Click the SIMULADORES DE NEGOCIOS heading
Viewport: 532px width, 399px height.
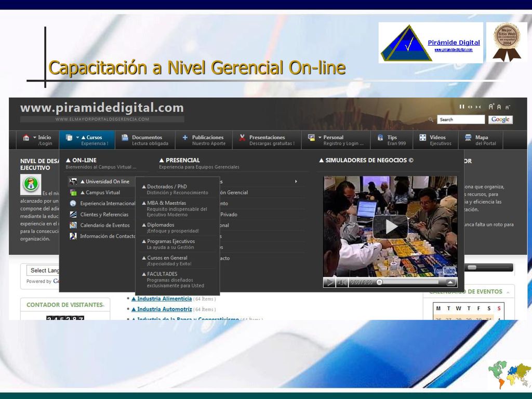click(366, 160)
